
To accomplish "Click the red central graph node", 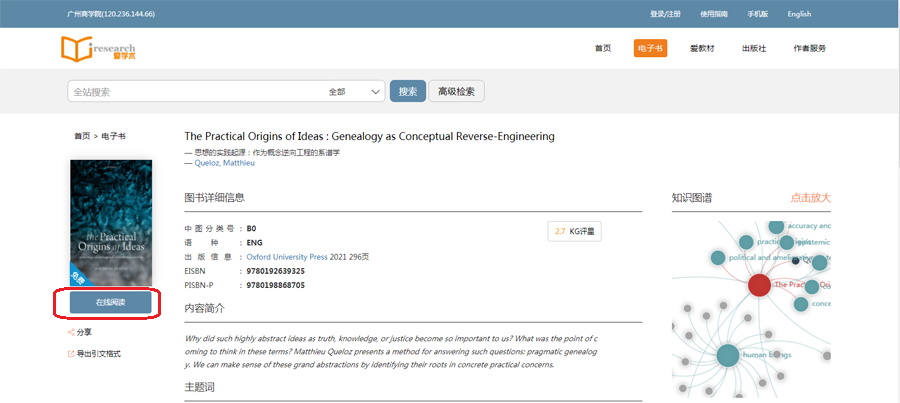I will coord(759,285).
